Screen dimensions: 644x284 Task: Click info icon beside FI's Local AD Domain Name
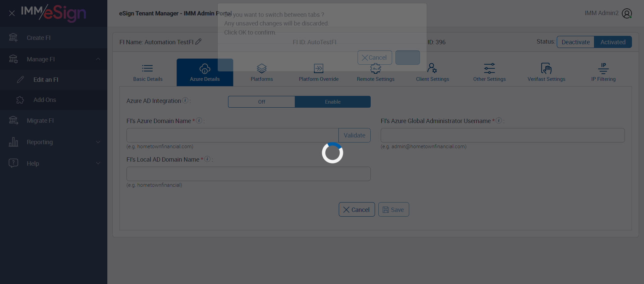pyautogui.click(x=208, y=159)
